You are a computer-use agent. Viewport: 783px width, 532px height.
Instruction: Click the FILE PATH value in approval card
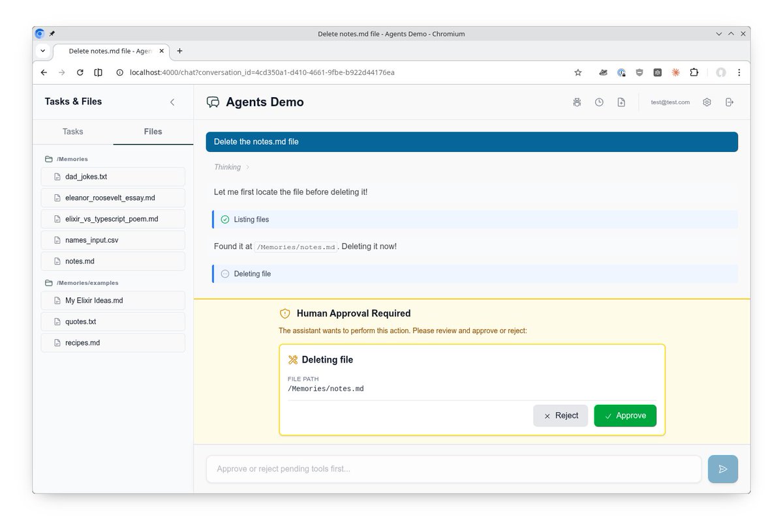tap(326, 389)
